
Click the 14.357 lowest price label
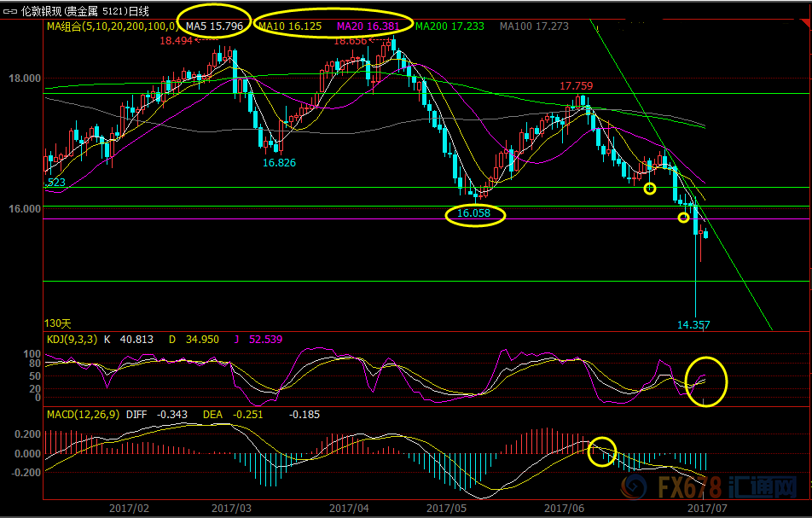[x=693, y=325]
